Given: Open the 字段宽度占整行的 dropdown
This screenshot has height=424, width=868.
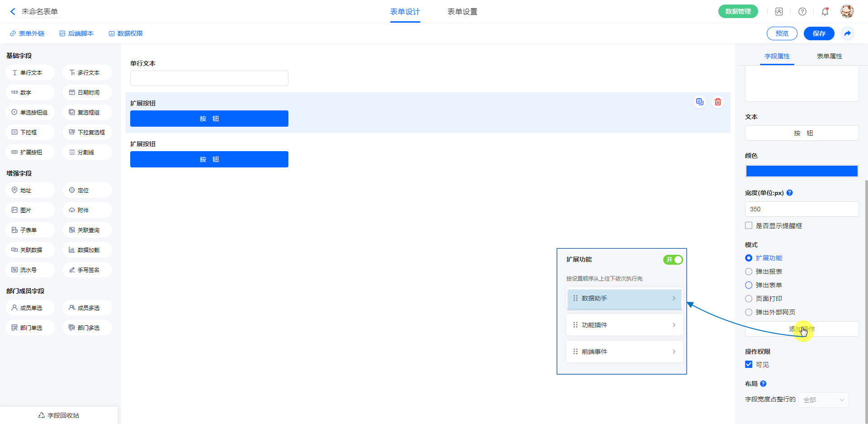Looking at the screenshot, I should [823, 400].
